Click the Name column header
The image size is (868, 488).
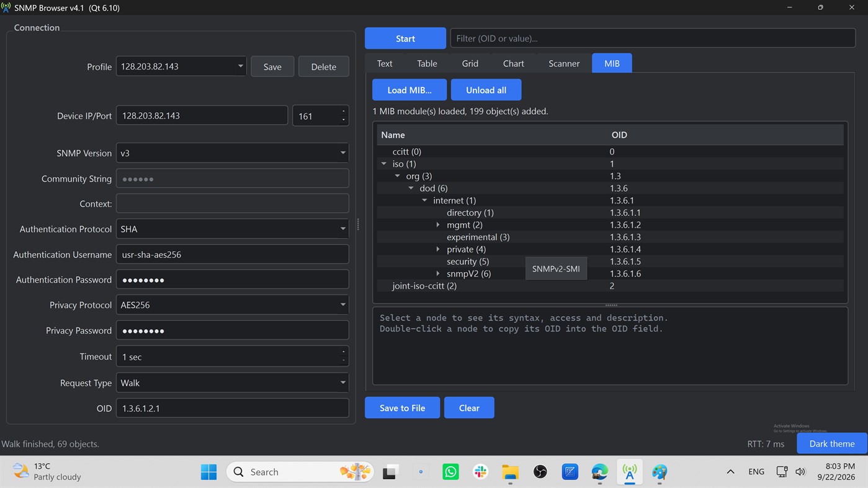pos(493,135)
